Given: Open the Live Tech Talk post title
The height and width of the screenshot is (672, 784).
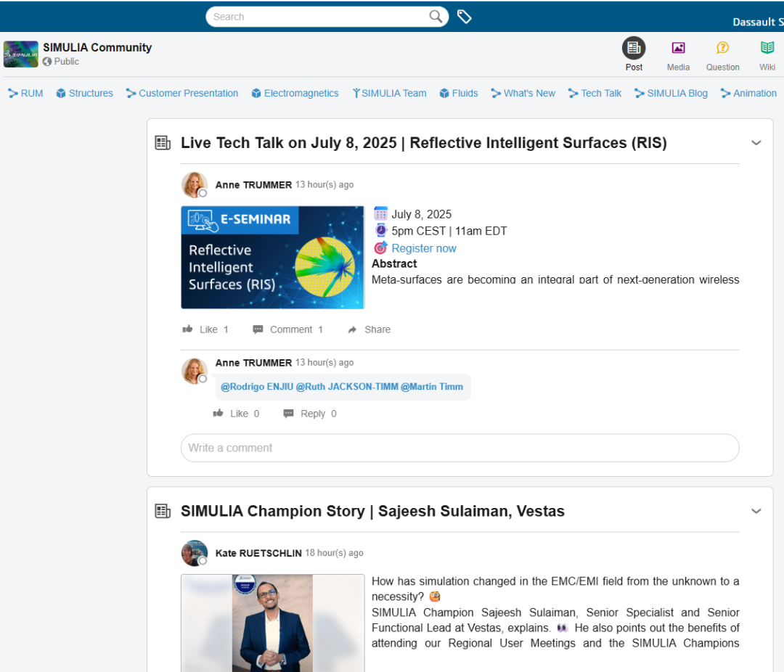Looking at the screenshot, I should coord(423,142).
